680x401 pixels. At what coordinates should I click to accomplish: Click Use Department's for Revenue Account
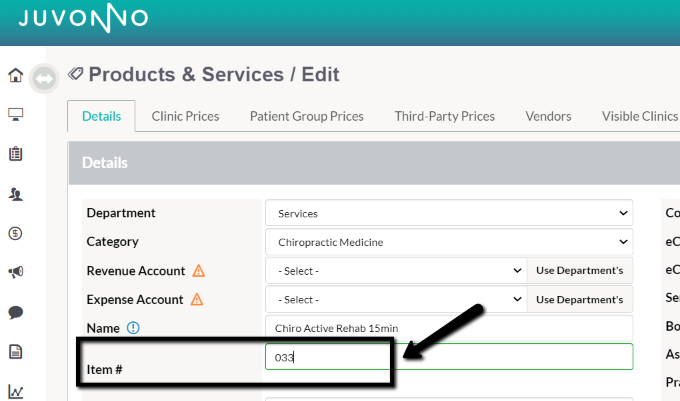pyautogui.click(x=579, y=271)
